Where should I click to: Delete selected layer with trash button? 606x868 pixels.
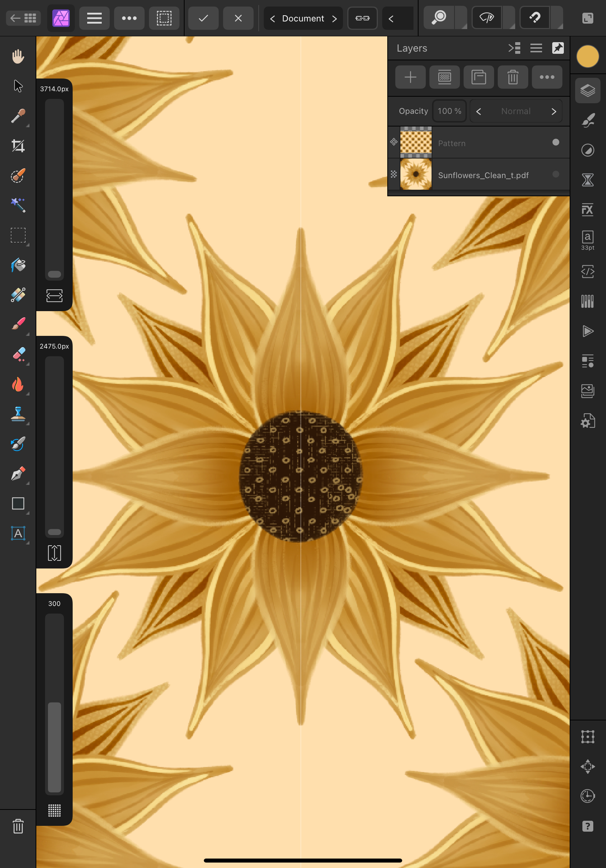pos(513,77)
